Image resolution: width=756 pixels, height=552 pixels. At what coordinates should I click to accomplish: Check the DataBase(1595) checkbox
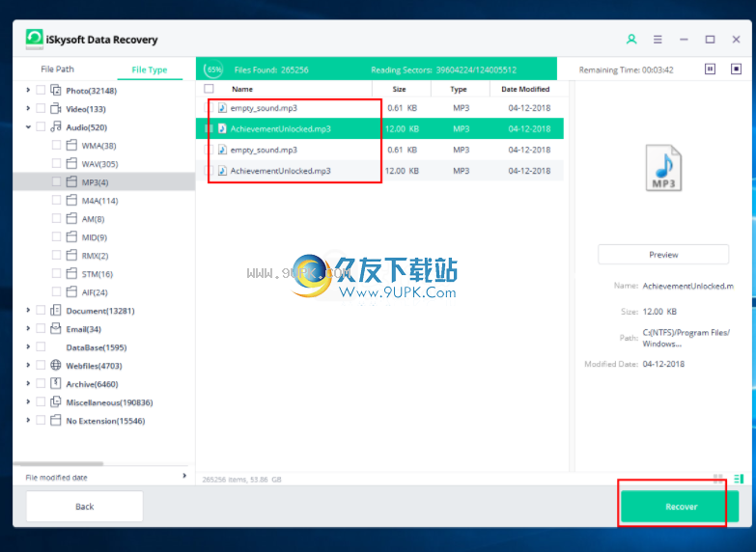point(41,347)
